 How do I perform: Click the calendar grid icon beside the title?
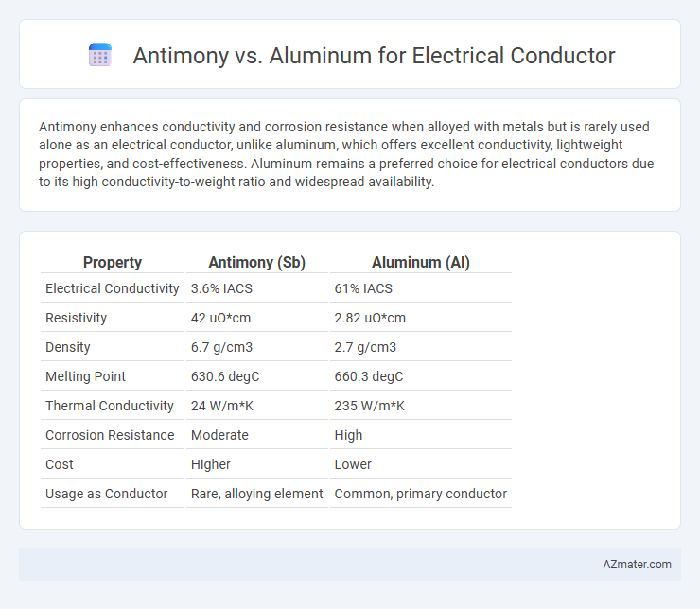[100, 56]
